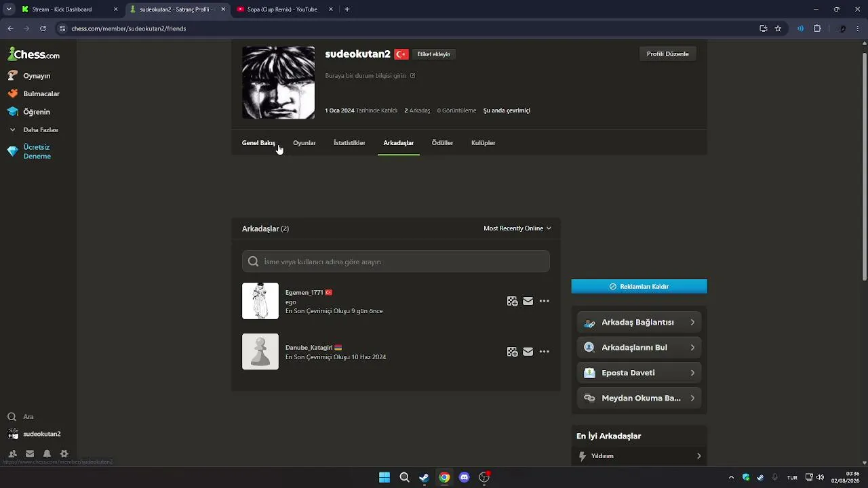Open the browser extensions puzzle icon
868x488 pixels.
click(817, 28)
